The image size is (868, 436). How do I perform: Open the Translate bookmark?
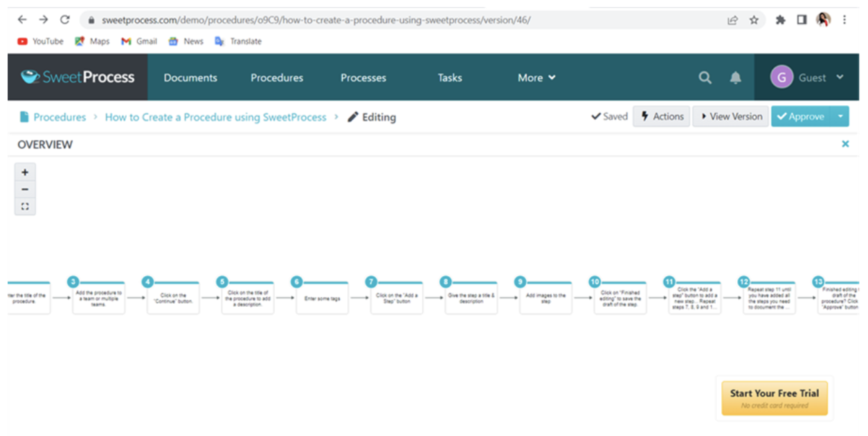[238, 42]
